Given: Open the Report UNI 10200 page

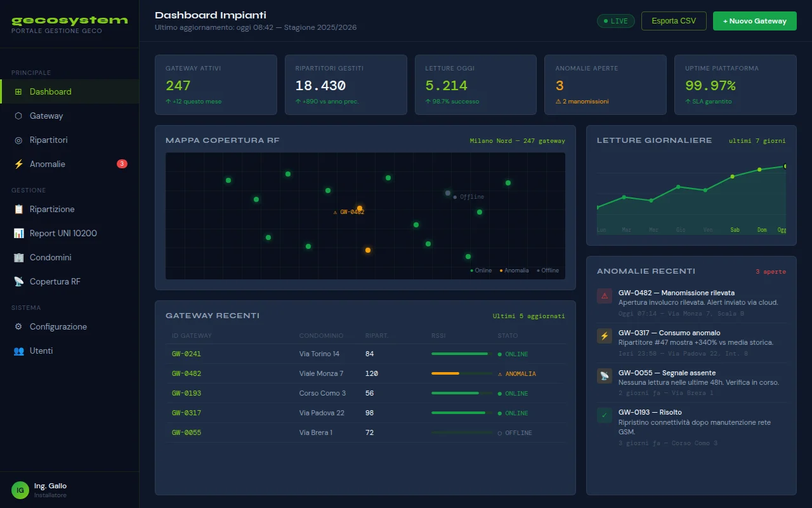Looking at the screenshot, I should click(70, 233).
